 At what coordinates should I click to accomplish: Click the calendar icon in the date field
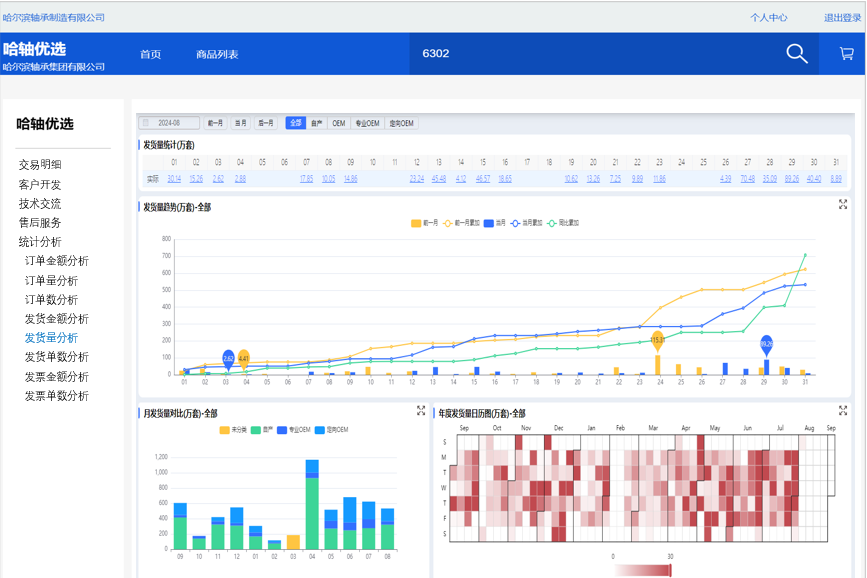click(x=146, y=123)
